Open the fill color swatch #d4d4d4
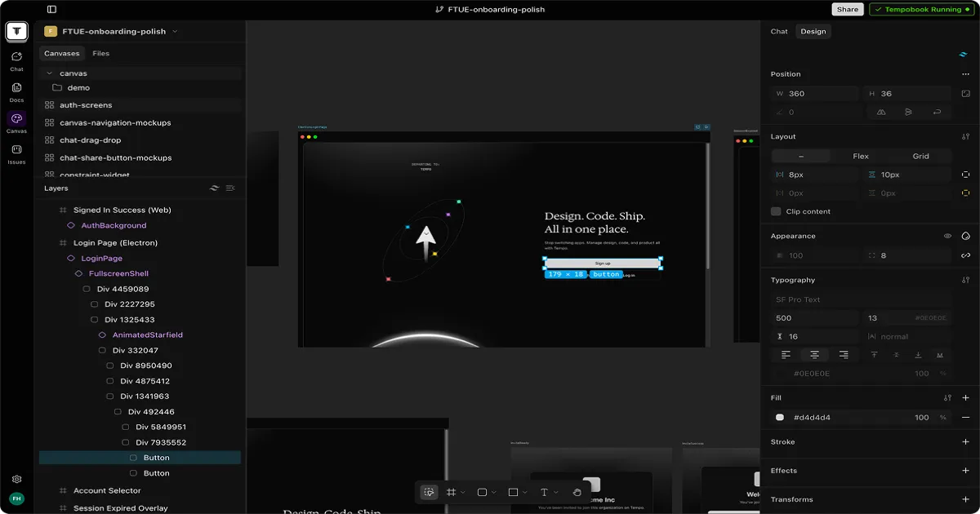The width and height of the screenshot is (980, 514). 780,418
